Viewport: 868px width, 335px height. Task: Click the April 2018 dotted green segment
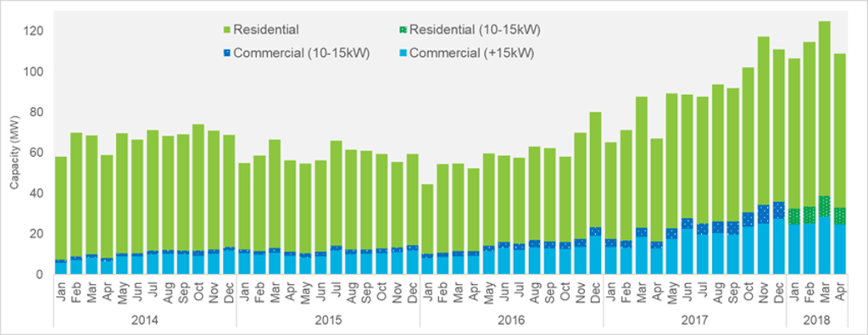(x=840, y=215)
